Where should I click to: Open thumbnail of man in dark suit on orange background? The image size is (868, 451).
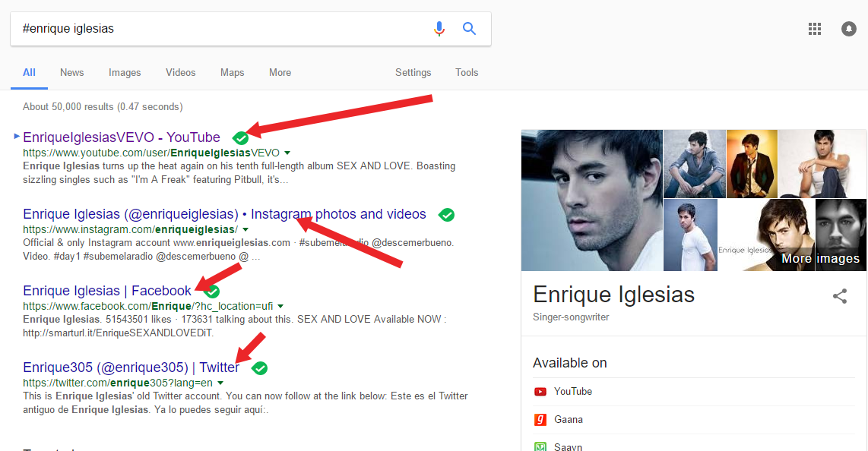[752, 163]
